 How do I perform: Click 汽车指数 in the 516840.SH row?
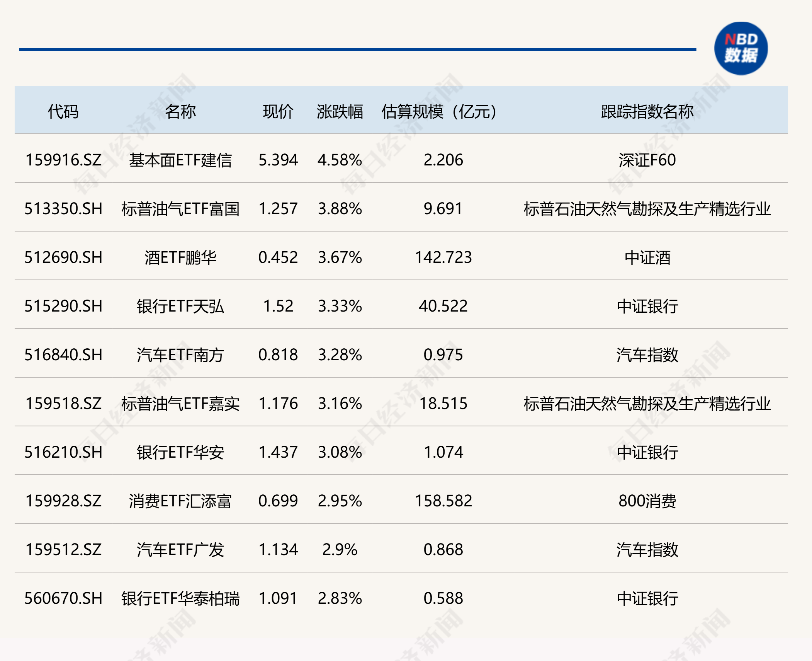[647, 355]
